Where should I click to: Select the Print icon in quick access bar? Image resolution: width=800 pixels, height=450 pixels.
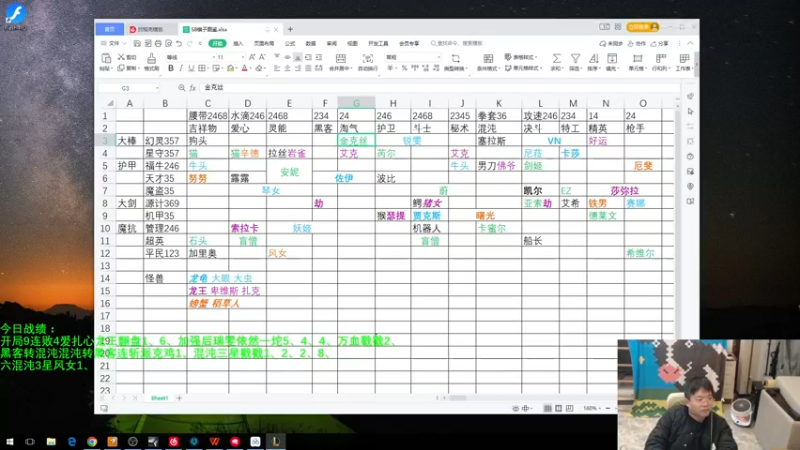coord(158,43)
